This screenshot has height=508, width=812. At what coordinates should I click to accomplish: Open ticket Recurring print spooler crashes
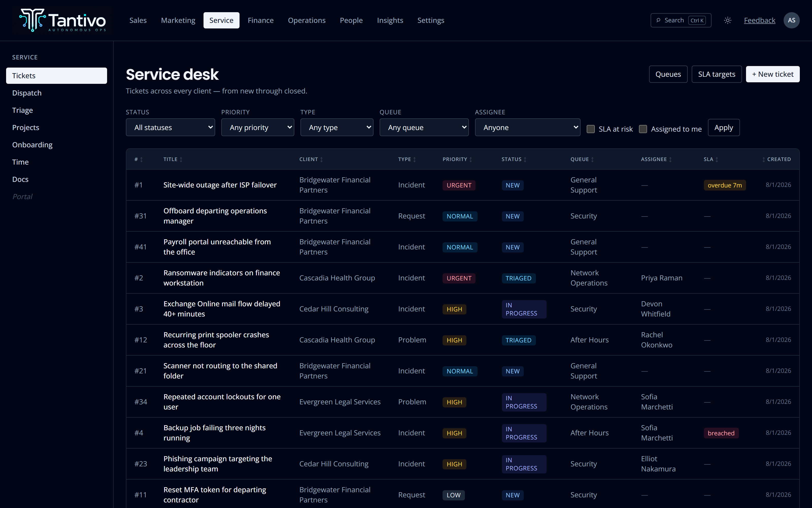(x=216, y=340)
